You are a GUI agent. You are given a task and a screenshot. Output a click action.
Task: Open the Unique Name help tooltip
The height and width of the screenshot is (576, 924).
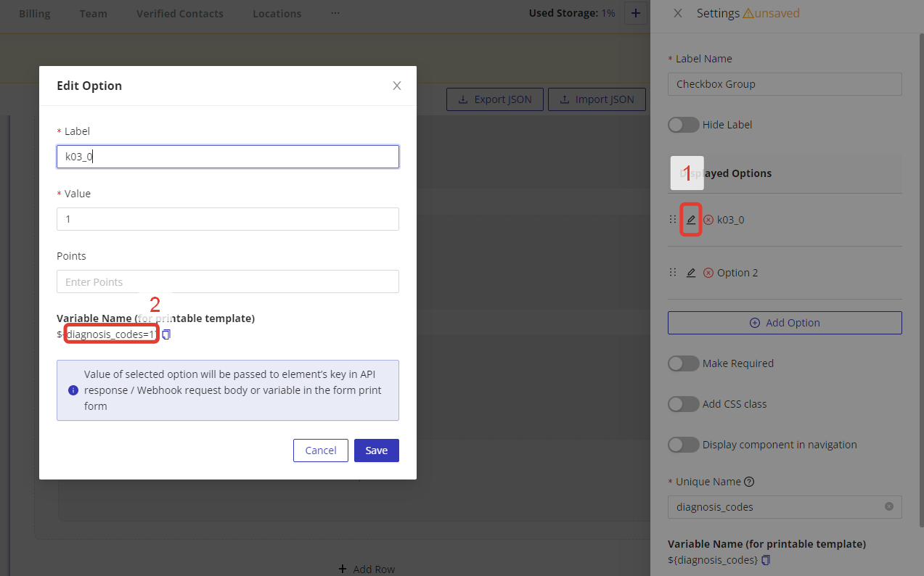coord(749,482)
